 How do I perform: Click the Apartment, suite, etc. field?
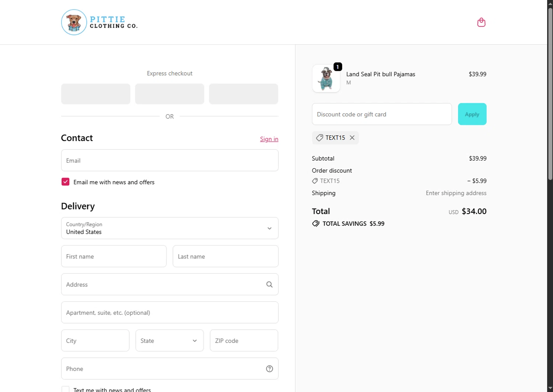[170, 312]
